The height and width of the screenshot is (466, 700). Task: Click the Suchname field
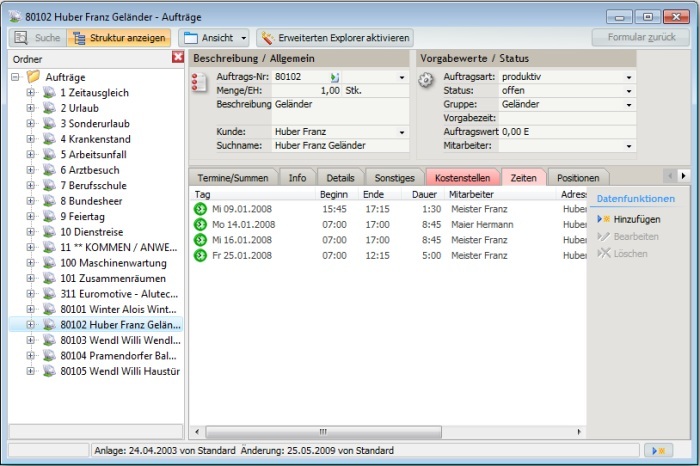tap(340, 146)
